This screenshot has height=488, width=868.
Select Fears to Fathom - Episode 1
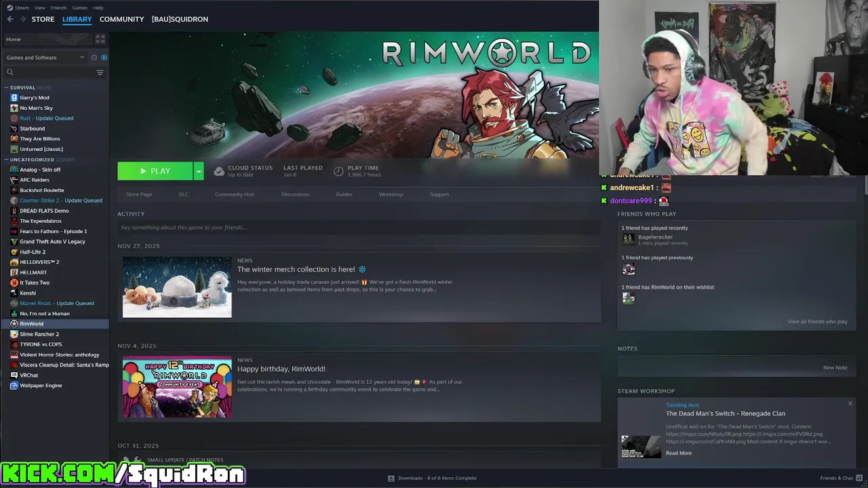tap(54, 231)
